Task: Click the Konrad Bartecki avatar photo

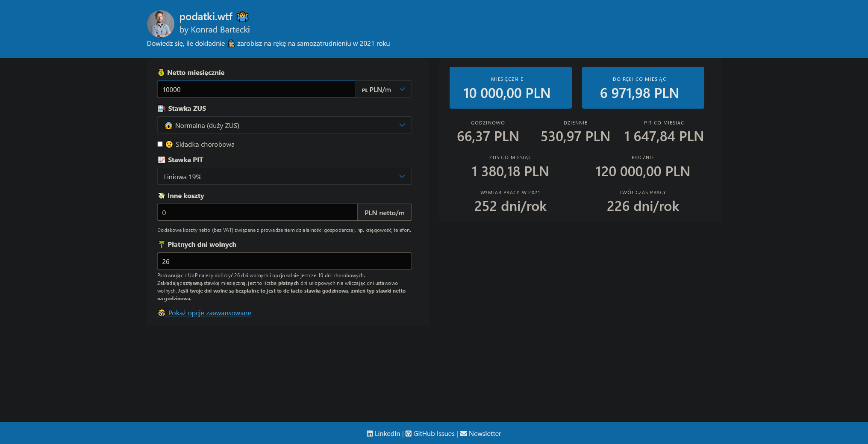Action: (160, 24)
